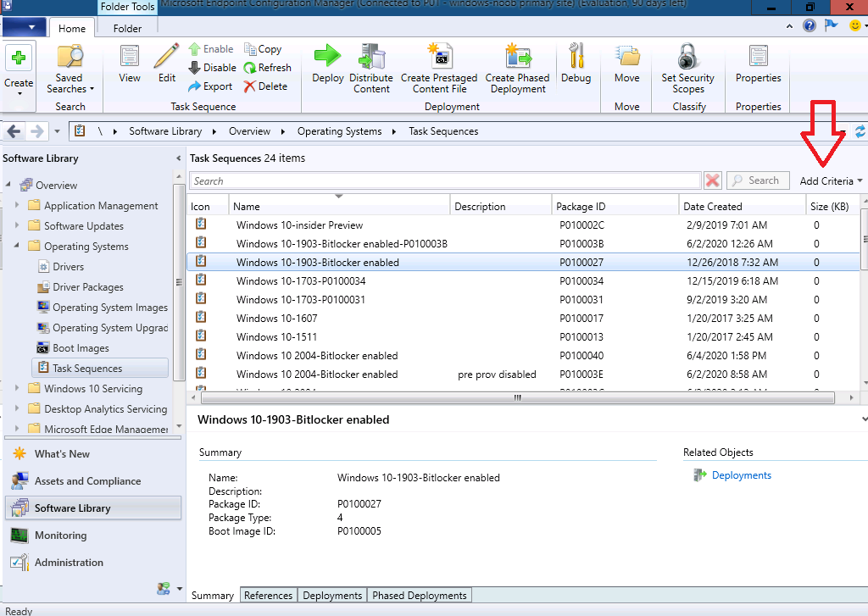Click the Deploy green arrow icon

tap(328, 55)
